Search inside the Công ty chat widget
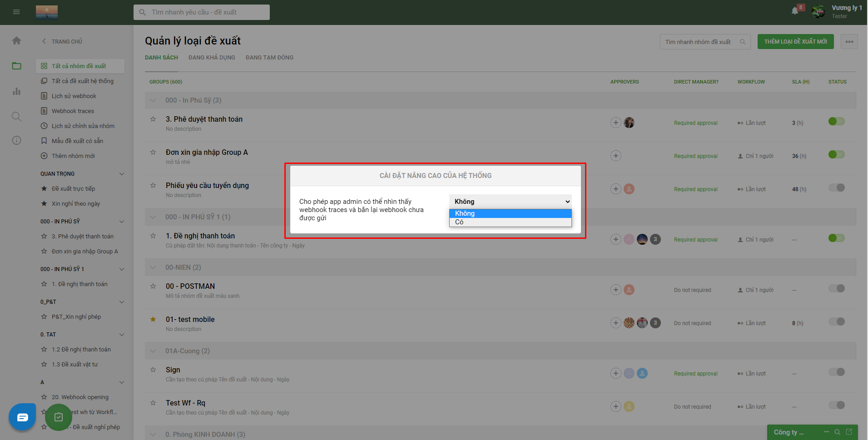Viewport: 868px width, 440px height. (837, 432)
